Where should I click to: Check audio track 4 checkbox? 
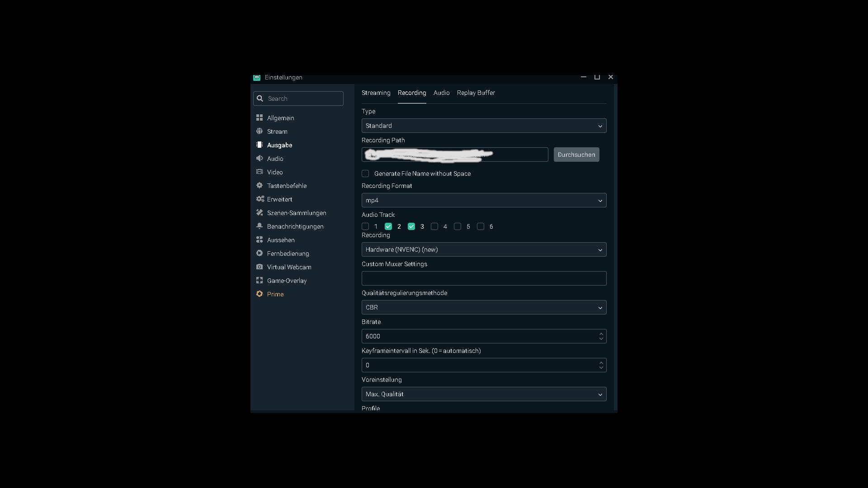click(x=434, y=226)
